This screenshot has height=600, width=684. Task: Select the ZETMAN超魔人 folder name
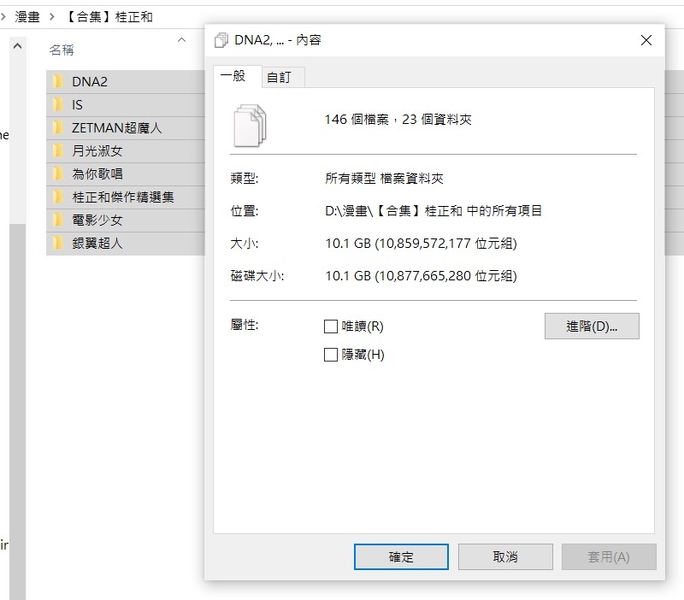point(117,128)
